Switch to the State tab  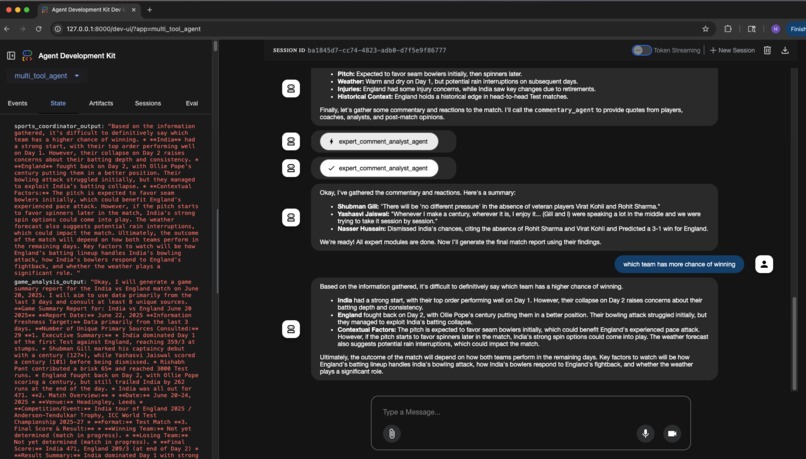pos(58,103)
